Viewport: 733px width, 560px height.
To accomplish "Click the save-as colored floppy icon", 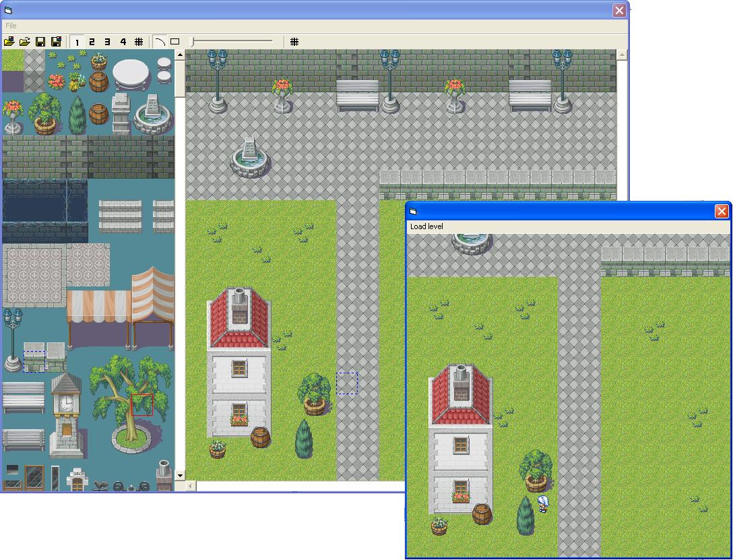I will click(56, 42).
